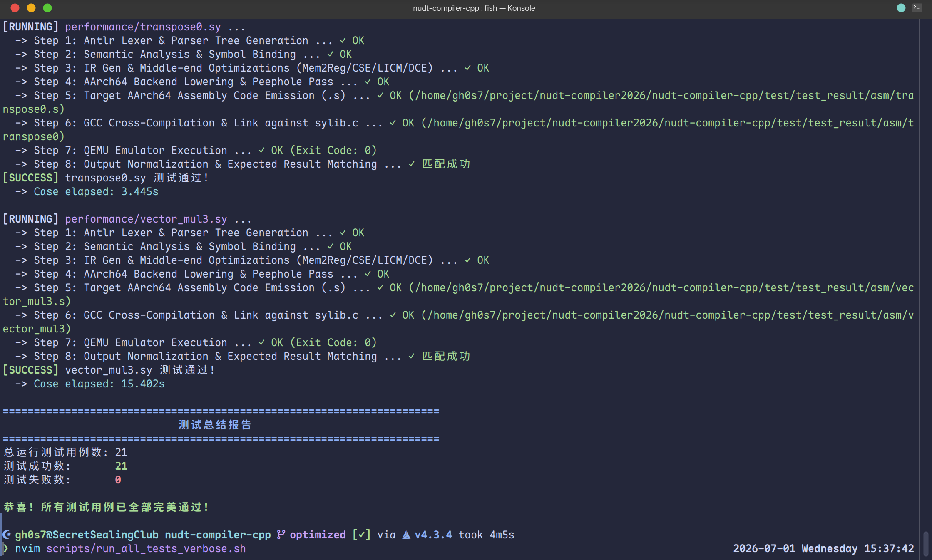
Task: Click the optimized branch name in prompt
Action: coord(318,535)
